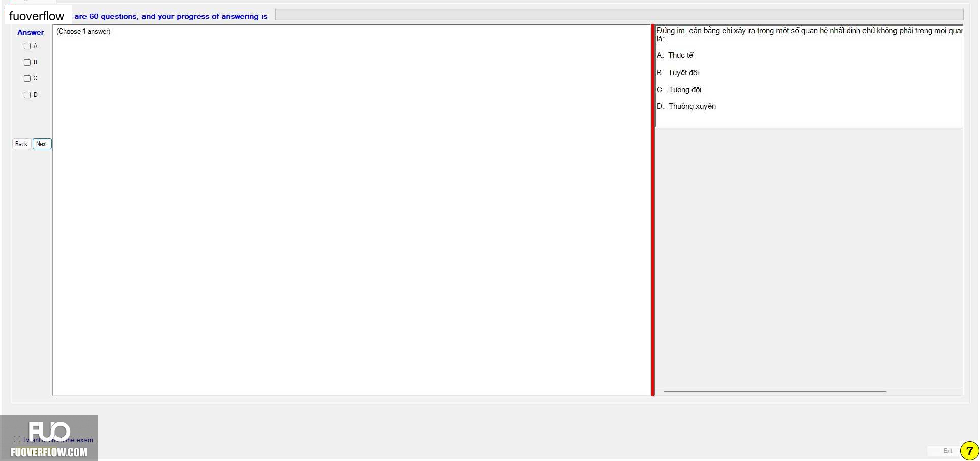This screenshot has width=980, height=461.
Task: Click the question panel horizontal scrollbar
Action: [x=774, y=391]
